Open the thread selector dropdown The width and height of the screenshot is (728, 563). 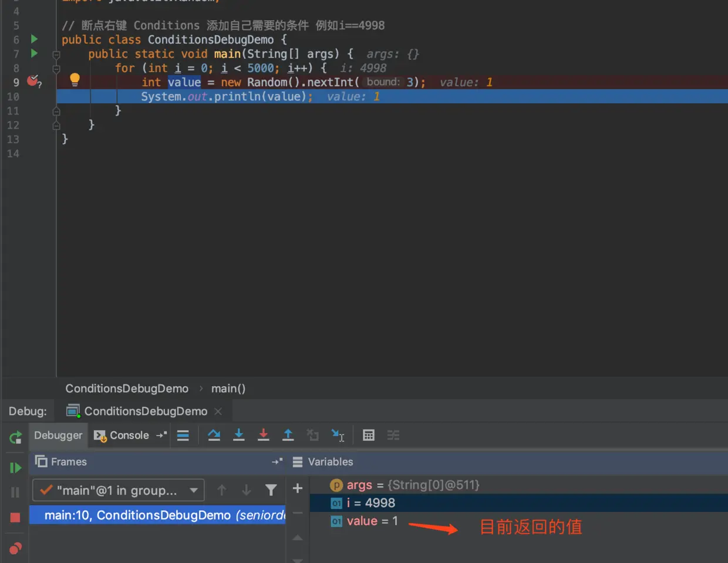tap(119, 490)
